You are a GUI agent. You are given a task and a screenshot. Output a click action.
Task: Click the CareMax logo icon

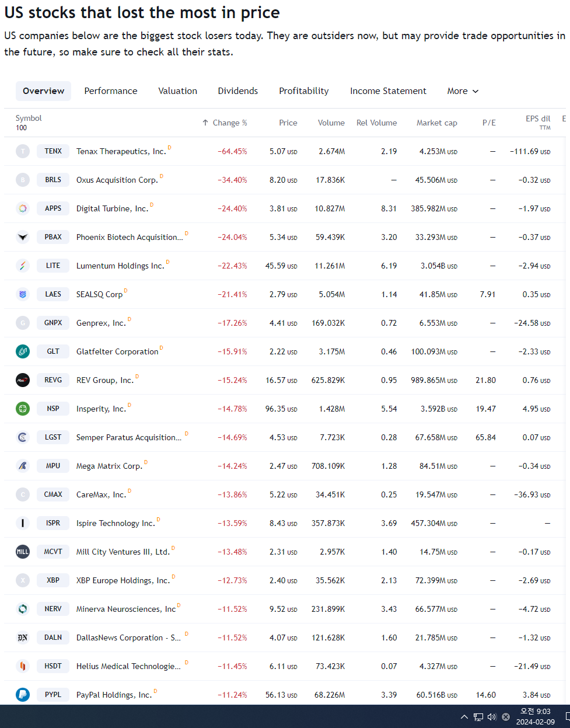click(x=23, y=494)
